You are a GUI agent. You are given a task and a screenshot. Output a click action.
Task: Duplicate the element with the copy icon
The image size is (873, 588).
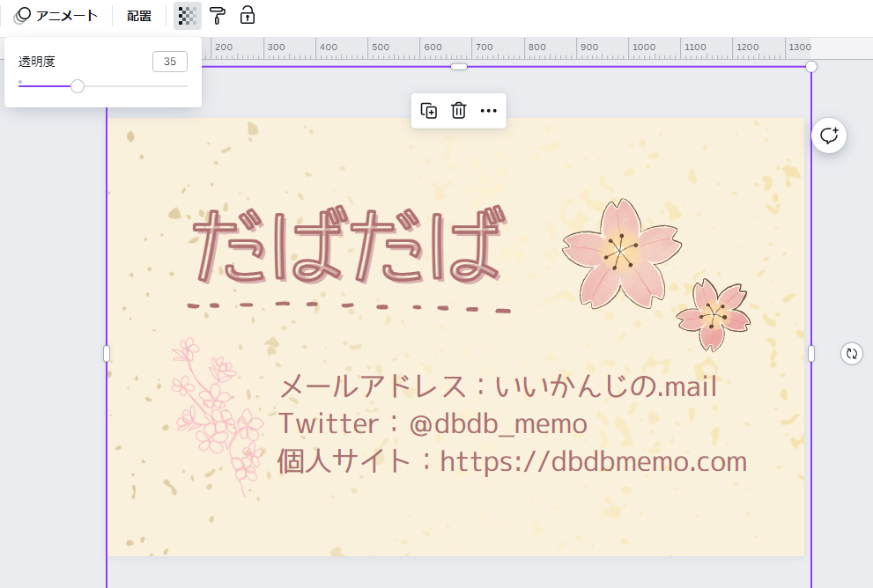tap(429, 111)
